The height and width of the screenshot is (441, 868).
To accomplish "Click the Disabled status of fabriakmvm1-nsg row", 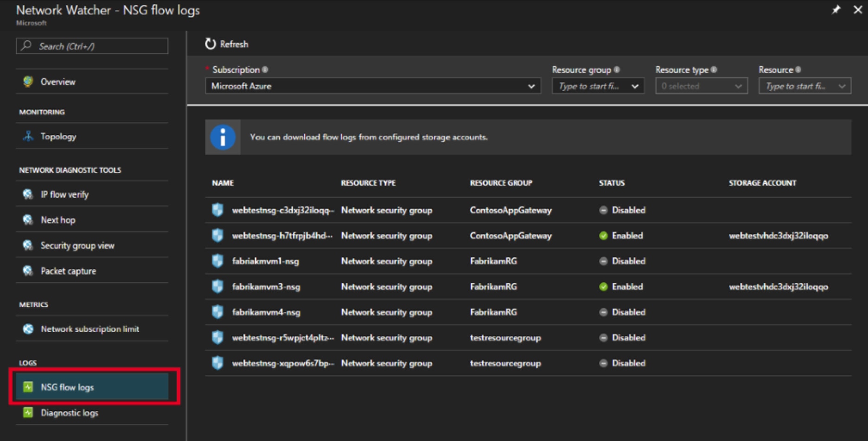I will point(622,261).
